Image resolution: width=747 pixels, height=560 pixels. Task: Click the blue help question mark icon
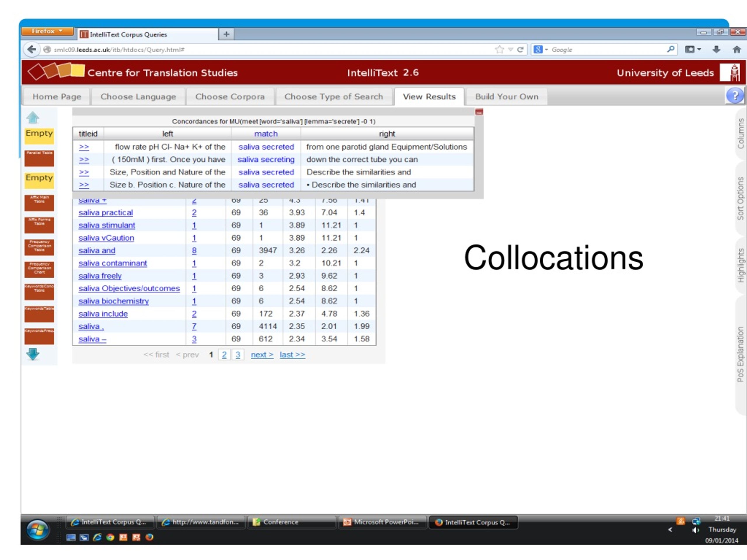pos(734,96)
